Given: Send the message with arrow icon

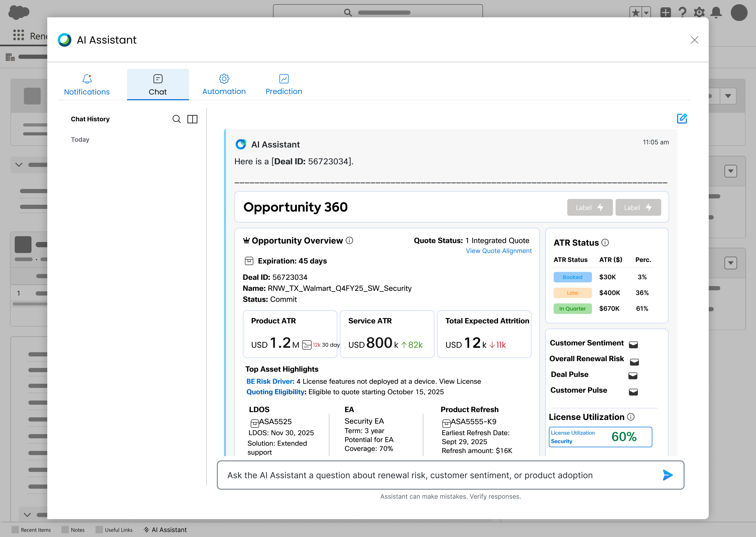Looking at the screenshot, I should coord(668,475).
